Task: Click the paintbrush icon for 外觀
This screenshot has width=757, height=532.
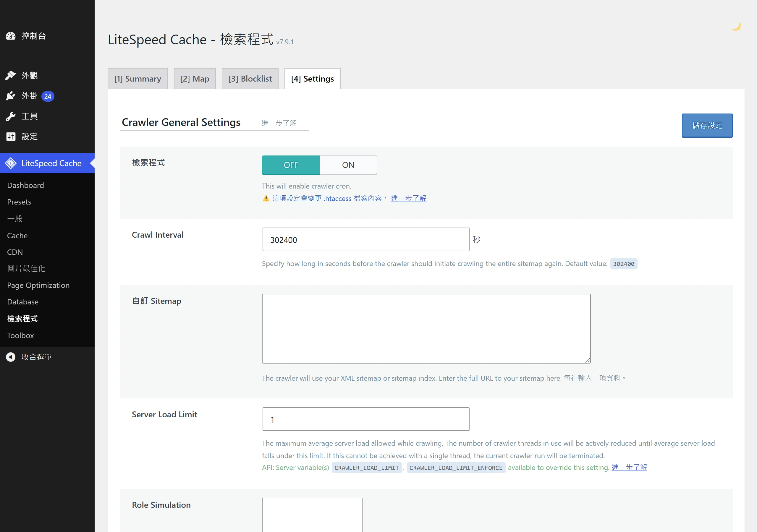Action: (11, 75)
